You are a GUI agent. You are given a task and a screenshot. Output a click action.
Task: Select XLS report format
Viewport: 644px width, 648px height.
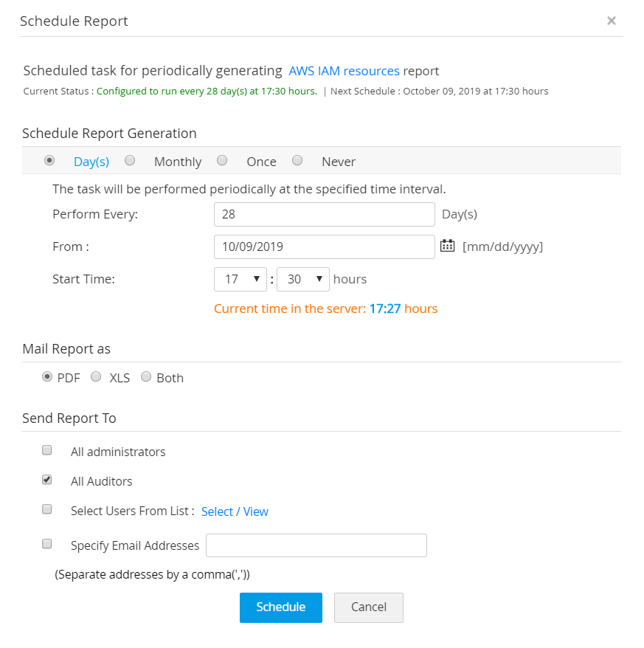(96, 377)
